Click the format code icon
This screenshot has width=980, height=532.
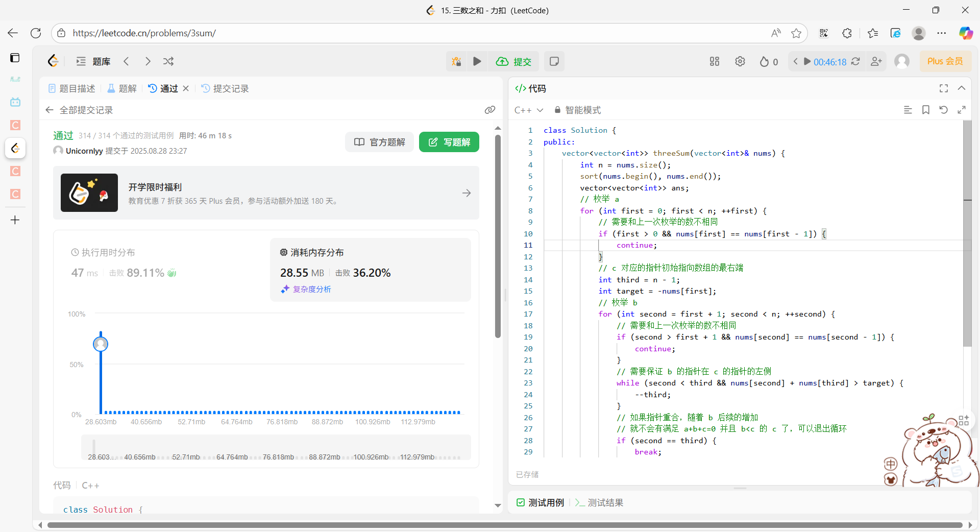pos(908,110)
